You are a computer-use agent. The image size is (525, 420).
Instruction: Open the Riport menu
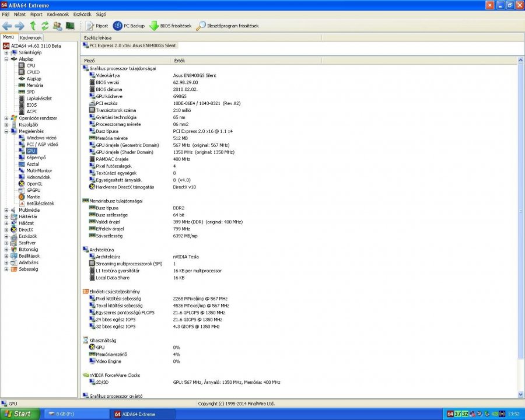[36, 15]
